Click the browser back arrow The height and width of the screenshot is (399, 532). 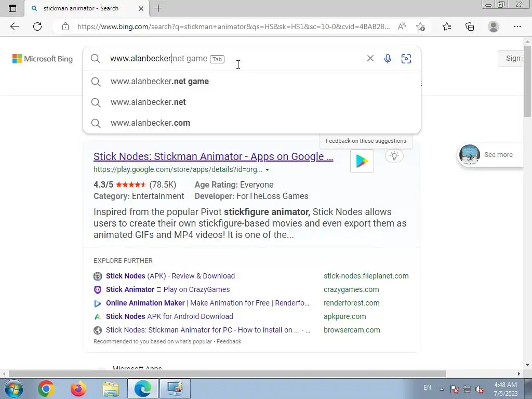pos(14,26)
